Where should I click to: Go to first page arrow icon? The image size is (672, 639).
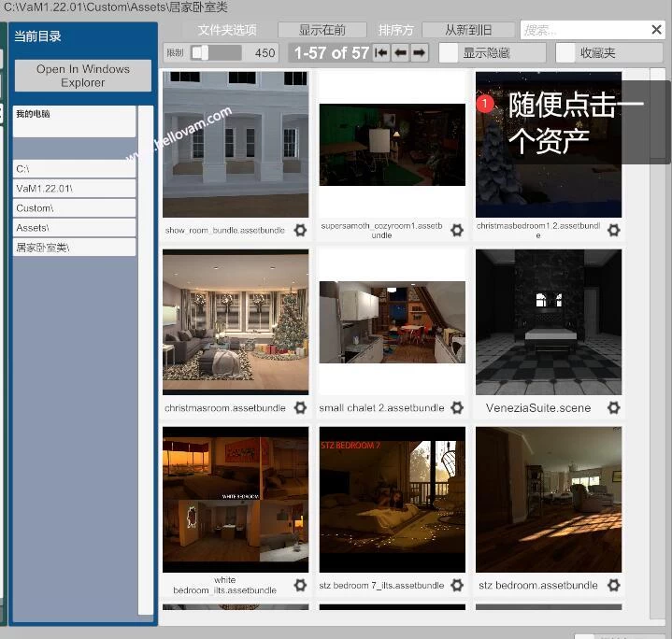click(x=381, y=53)
